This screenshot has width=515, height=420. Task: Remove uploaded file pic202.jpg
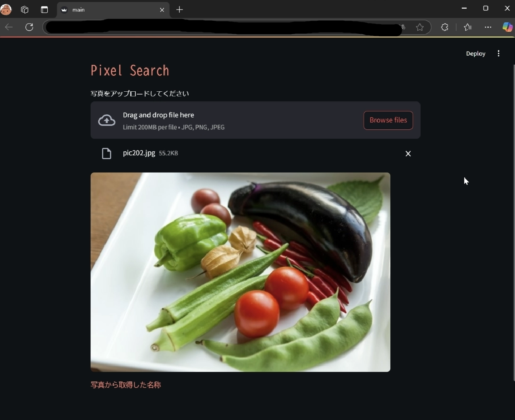[x=408, y=154]
